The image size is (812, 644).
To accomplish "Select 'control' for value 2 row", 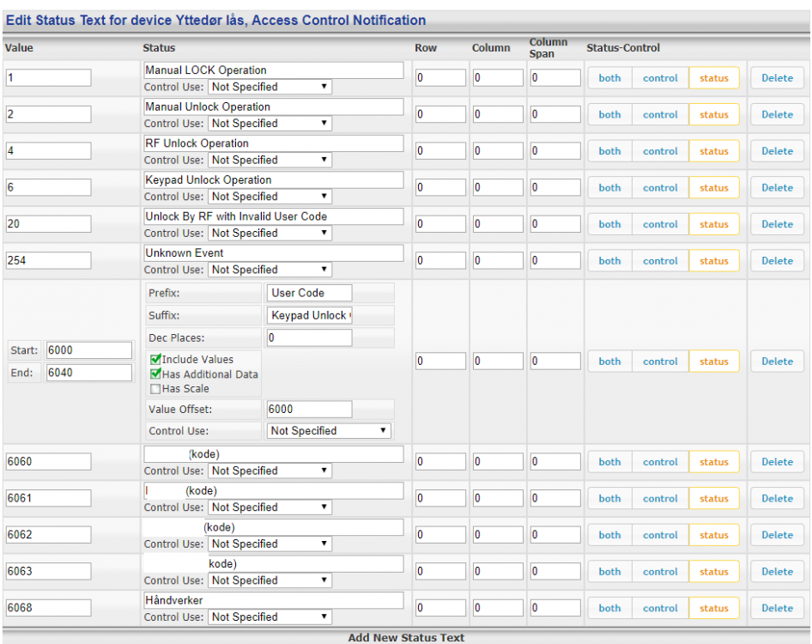I will point(660,115).
